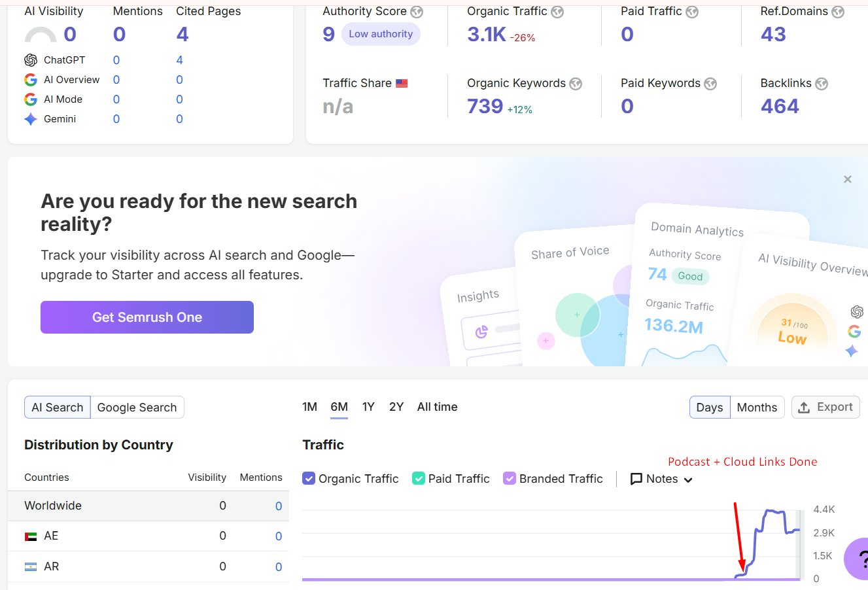868x590 pixels.
Task: Click the Low authority badge
Action: 381,34
